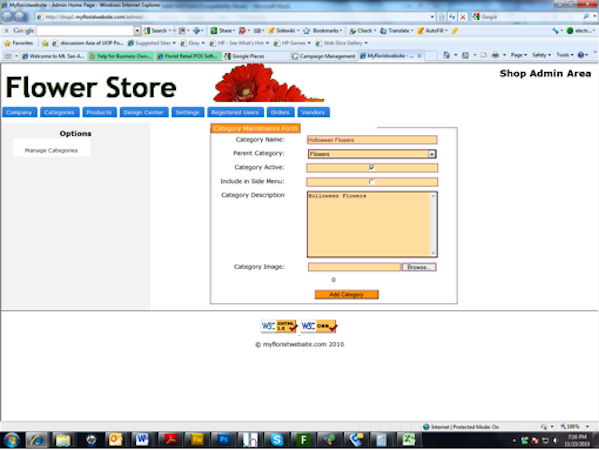This screenshot has width=599, height=450.
Task: Click the Stop loading X icon
Action: [463, 17]
